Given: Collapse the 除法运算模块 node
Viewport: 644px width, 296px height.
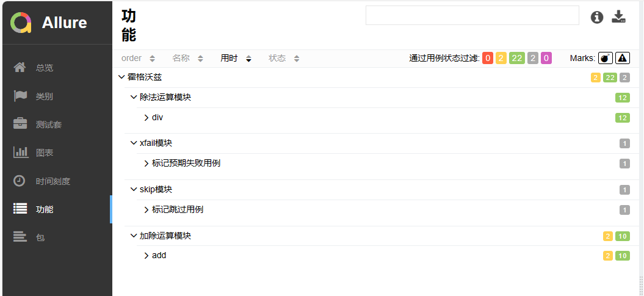Looking at the screenshot, I should click(x=133, y=97).
